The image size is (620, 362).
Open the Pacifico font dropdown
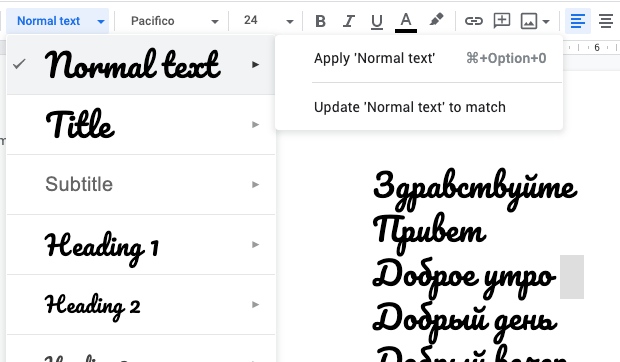tap(174, 21)
